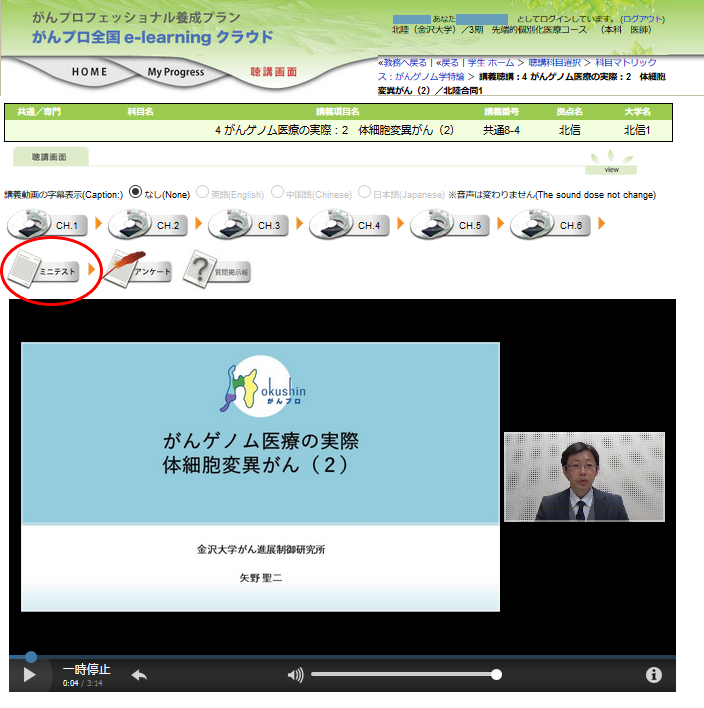Mute the video speaker icon
The height and width of the screenshot is (708, 704).
coord(295,675)
